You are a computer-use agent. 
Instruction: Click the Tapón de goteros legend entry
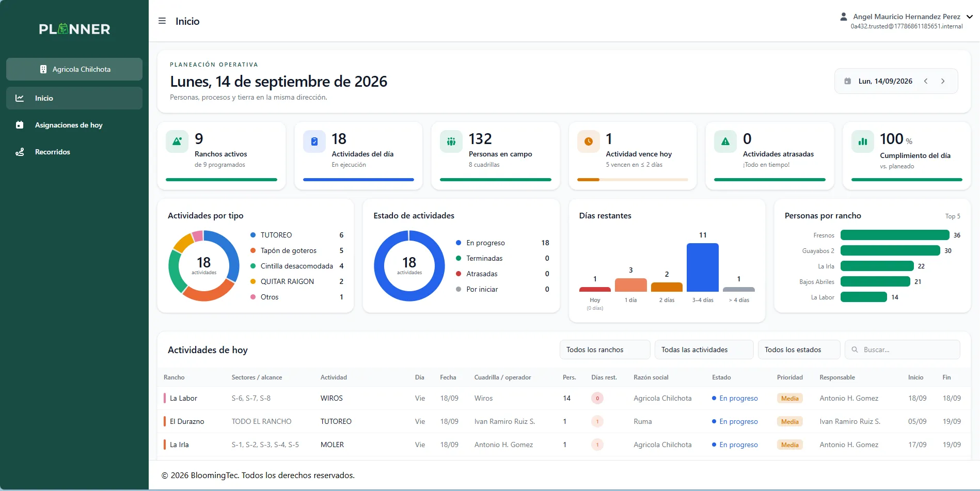pyautogui.click(x=297, y=250)
